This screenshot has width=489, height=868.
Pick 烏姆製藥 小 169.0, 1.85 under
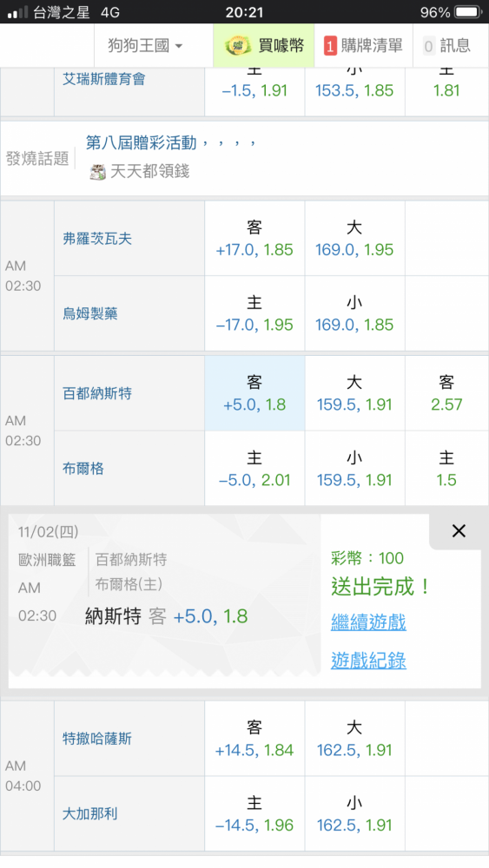pyautogui.click(x=354, y=313)
